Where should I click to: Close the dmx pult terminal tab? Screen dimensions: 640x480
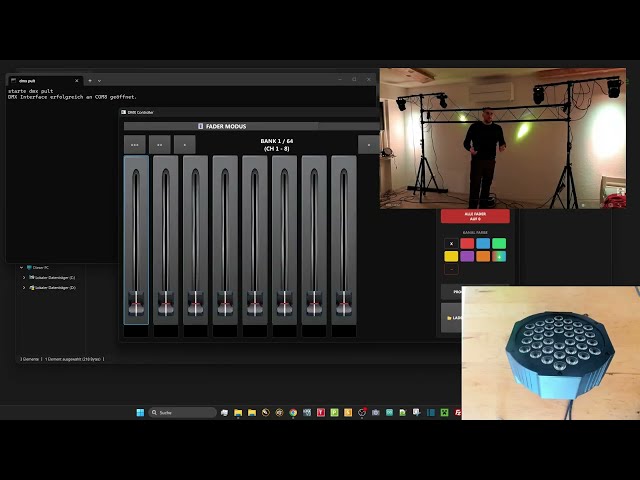(x=77, y=81)
